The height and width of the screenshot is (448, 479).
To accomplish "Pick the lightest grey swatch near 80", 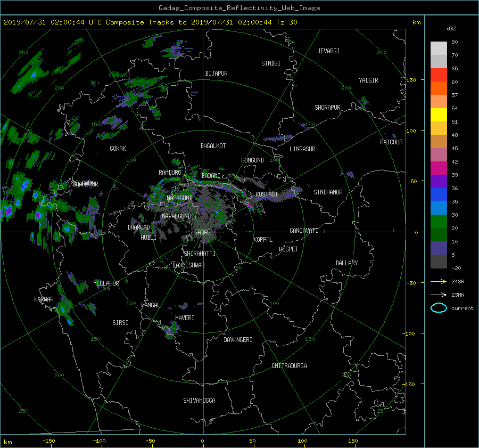I will point(439,48).
